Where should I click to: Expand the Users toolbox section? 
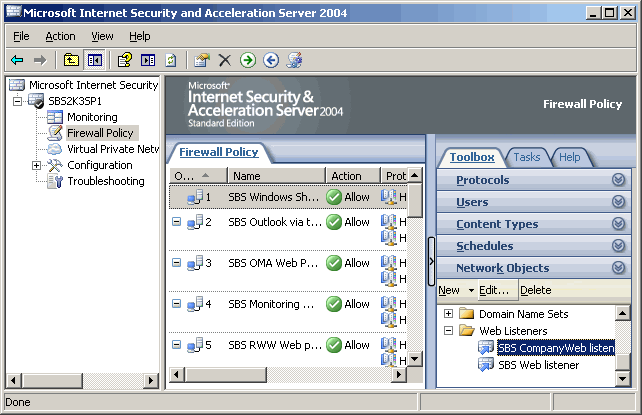coord(618,202)
